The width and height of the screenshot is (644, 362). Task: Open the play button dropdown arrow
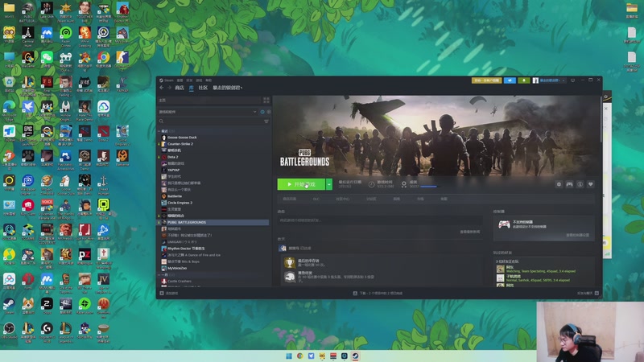click(329, 184)
